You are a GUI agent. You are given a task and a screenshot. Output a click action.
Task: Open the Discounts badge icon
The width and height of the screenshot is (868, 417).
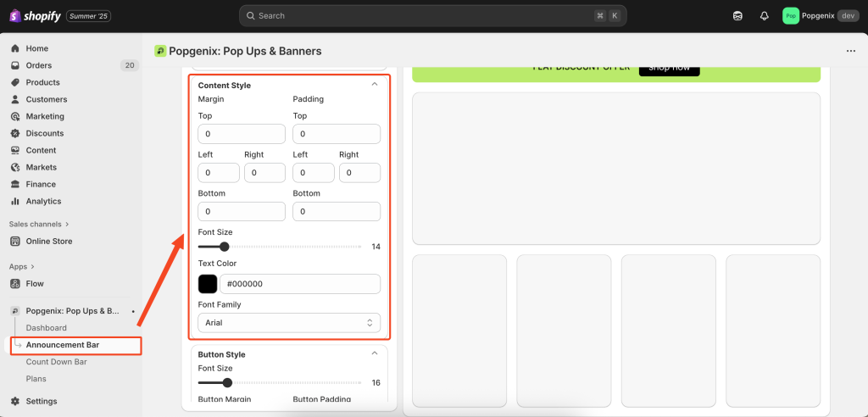tap(15, 133)
